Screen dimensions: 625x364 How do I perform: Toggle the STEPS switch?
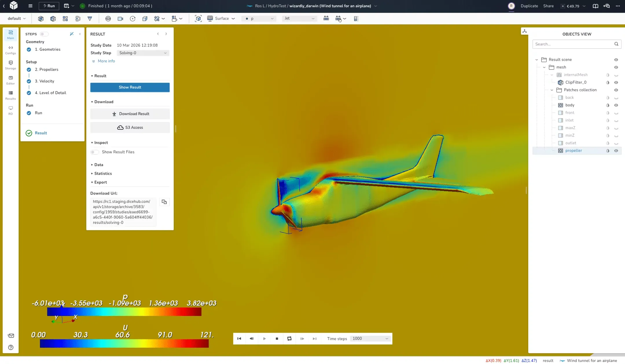point(44,34)
